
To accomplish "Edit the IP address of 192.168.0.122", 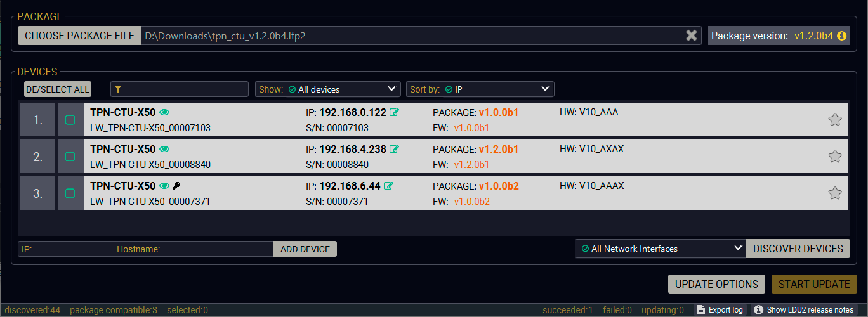I will 395,112.
